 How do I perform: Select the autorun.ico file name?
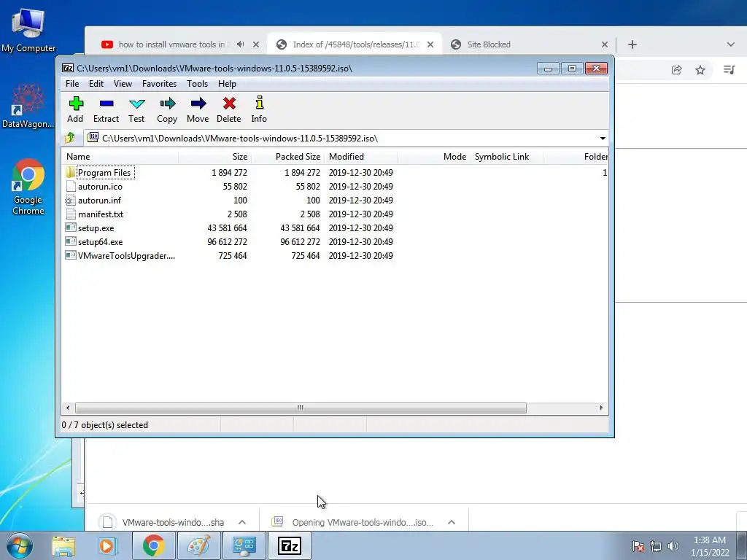[100, 187]
